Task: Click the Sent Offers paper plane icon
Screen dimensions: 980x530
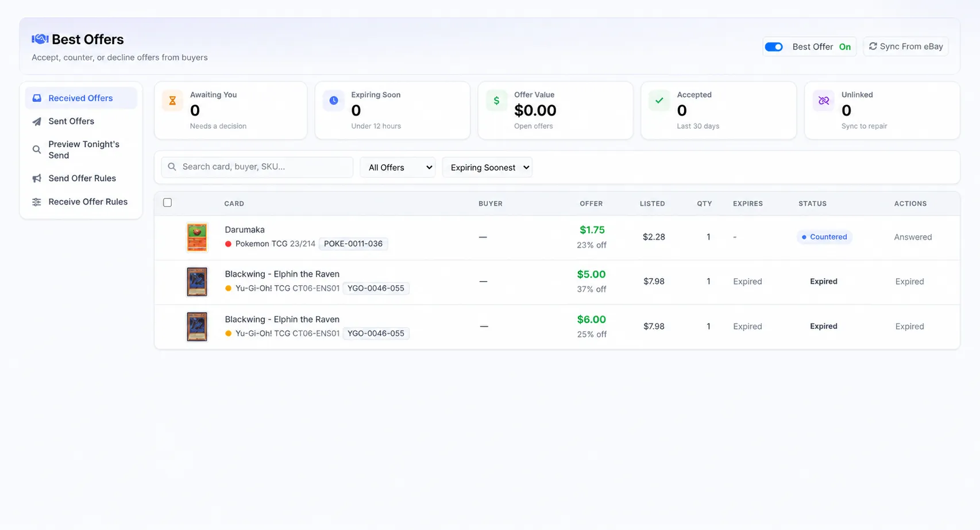Action: (x=37, y=121)
